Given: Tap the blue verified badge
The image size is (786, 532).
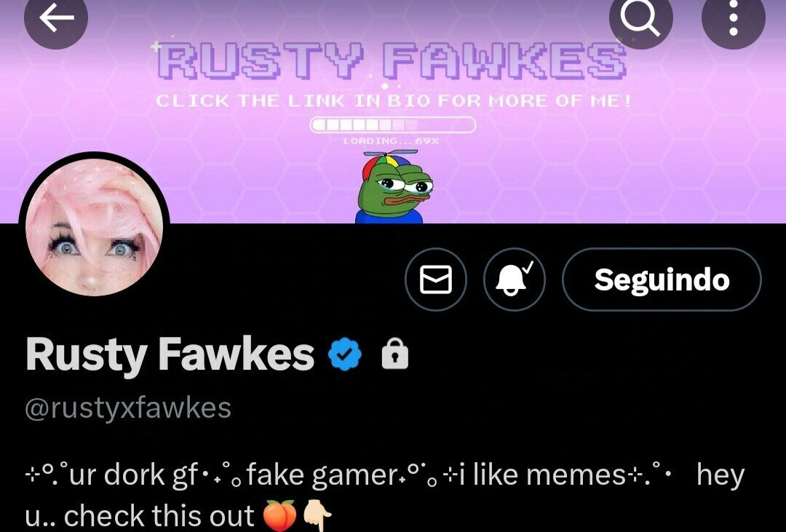Looking at the screenshot, I should pyautogui.click(x=344, y=354).
